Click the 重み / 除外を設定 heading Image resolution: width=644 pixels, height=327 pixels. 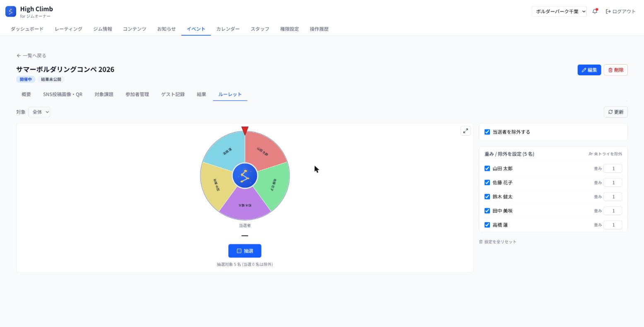[x=509, y=154]
